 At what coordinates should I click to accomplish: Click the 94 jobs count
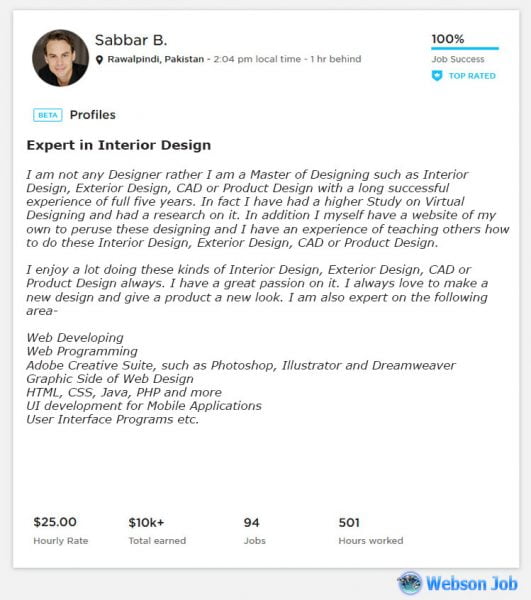pyautogui.click(x=251, y=523)
